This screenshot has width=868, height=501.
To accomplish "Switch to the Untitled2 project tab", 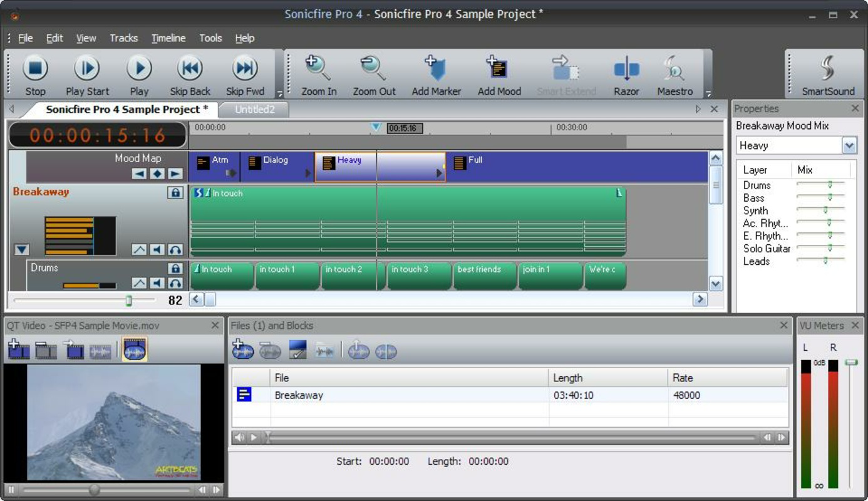I will pos(254,109).
